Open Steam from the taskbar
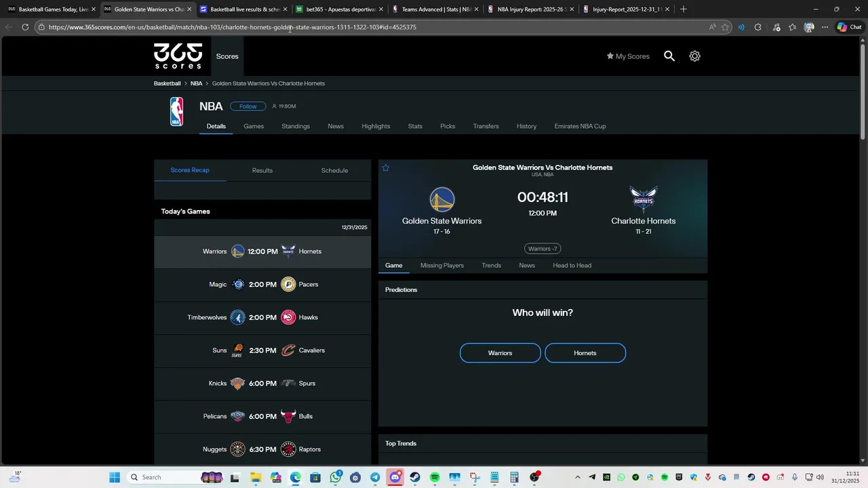Viewport: 868px width, 488px height. (x=415, y=477)
